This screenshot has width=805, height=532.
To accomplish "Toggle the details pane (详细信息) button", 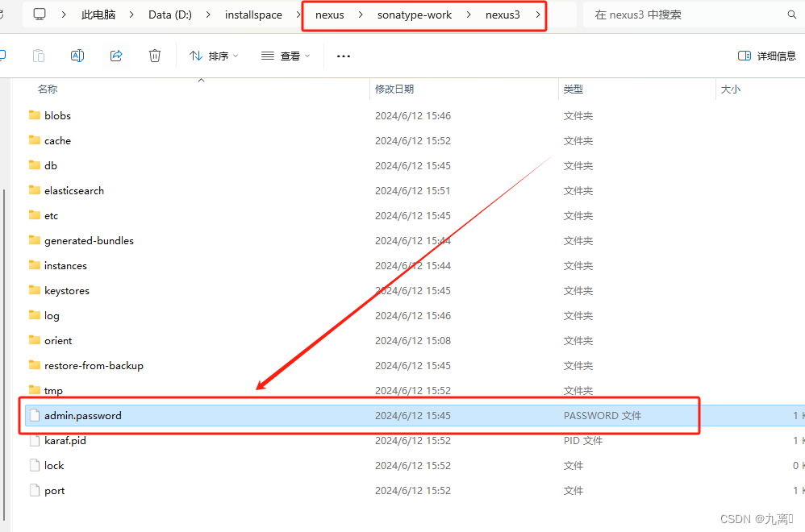I will tap(766, 56).
